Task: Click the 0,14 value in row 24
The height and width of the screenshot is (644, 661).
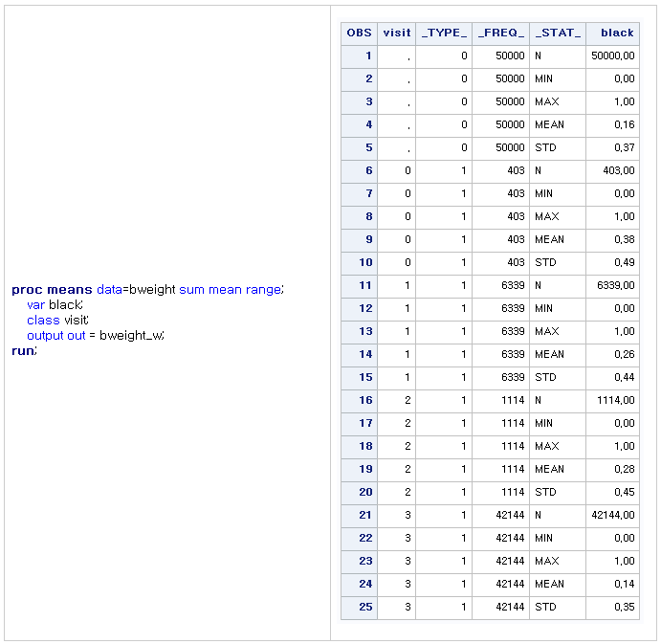Action: click(x=625, y=584)
